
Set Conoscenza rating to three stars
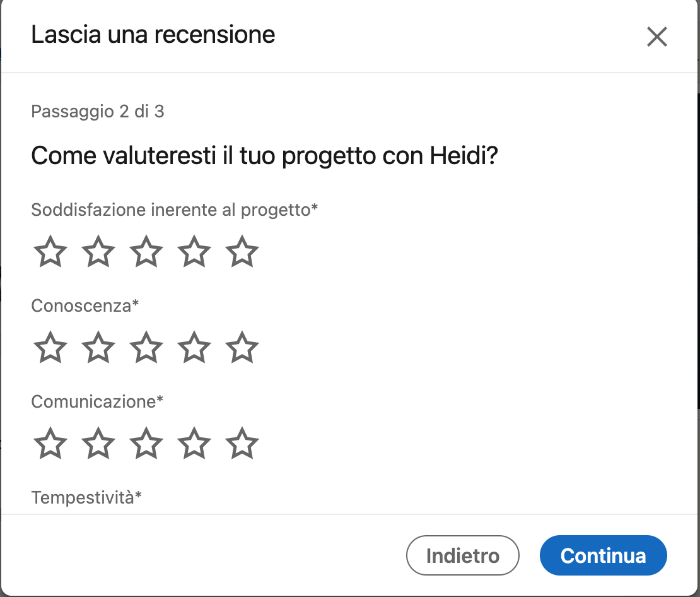click(146, 348)
